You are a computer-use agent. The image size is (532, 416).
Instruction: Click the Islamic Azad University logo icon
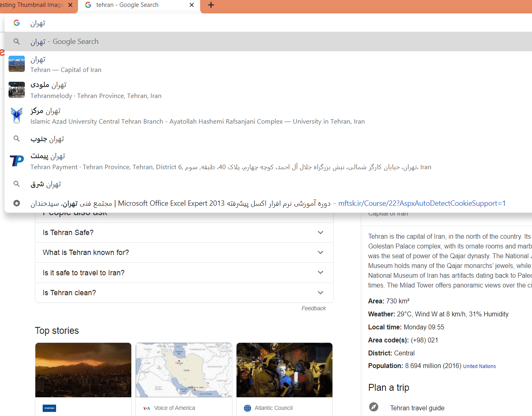(17, 115)
